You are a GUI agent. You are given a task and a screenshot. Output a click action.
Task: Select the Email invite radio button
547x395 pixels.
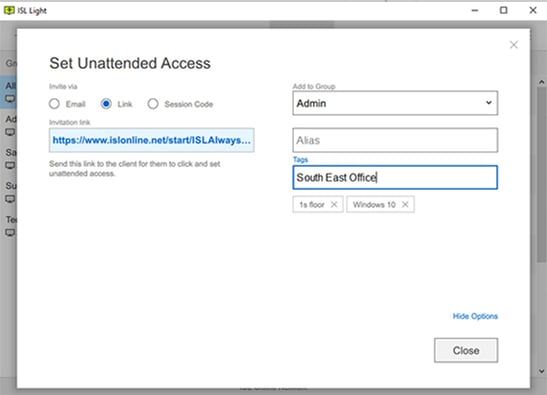pyautogui.click(x=54, y=104)
